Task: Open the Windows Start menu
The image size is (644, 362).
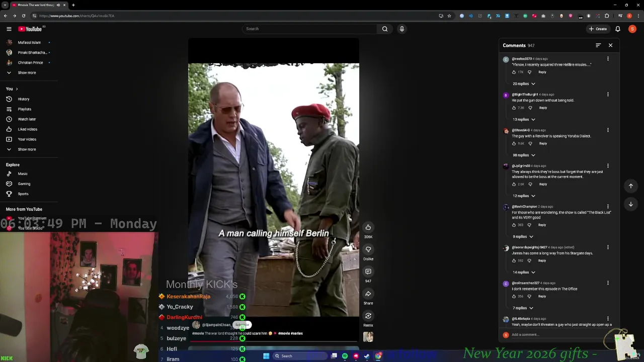Action: [x=266, y=356]
